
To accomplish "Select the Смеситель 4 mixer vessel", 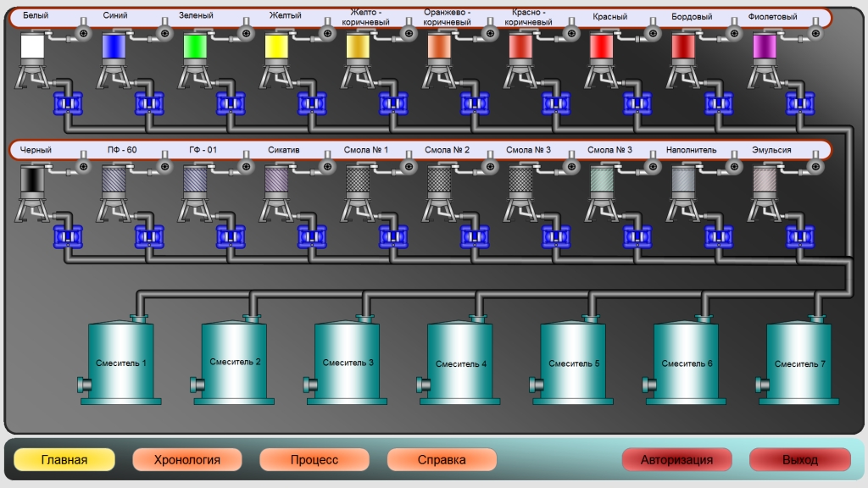I will [461, 363].
